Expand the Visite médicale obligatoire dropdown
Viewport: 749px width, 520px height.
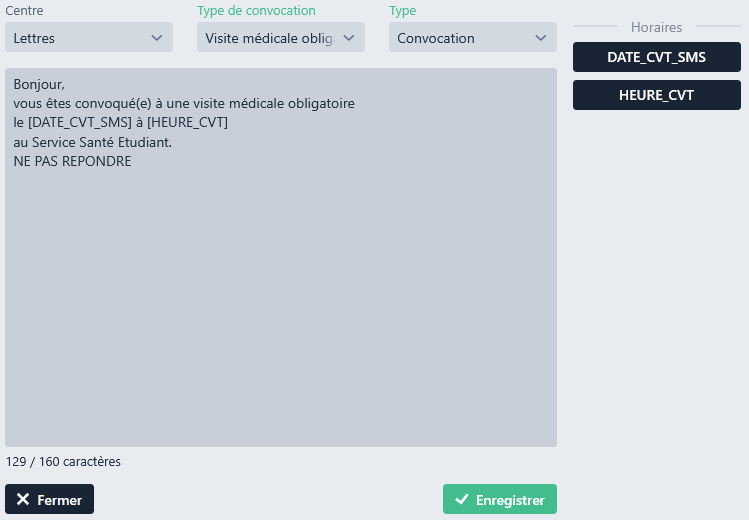coord(280,38)
